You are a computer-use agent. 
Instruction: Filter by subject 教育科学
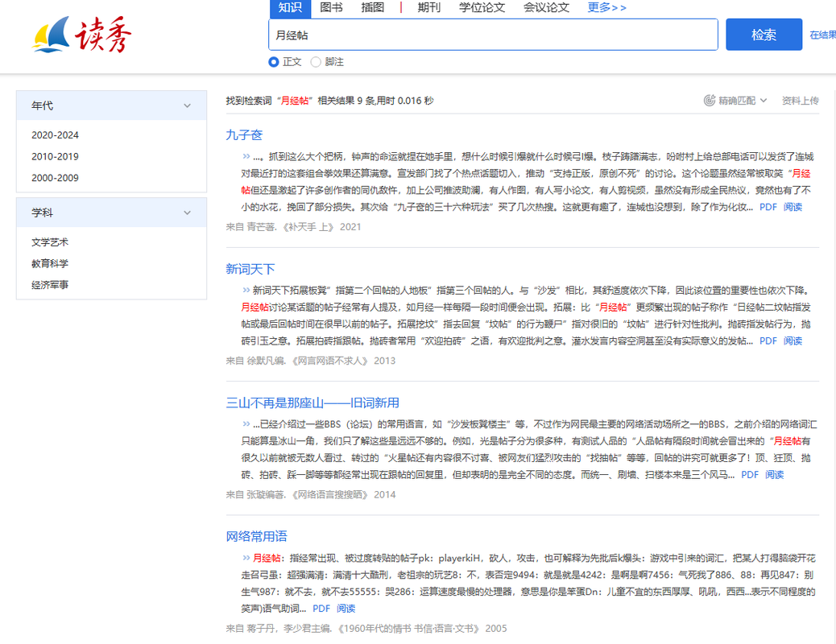point(50,263)
